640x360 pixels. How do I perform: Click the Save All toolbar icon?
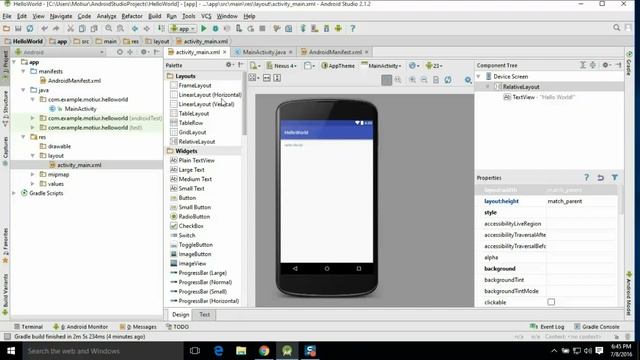click(18, 29)
